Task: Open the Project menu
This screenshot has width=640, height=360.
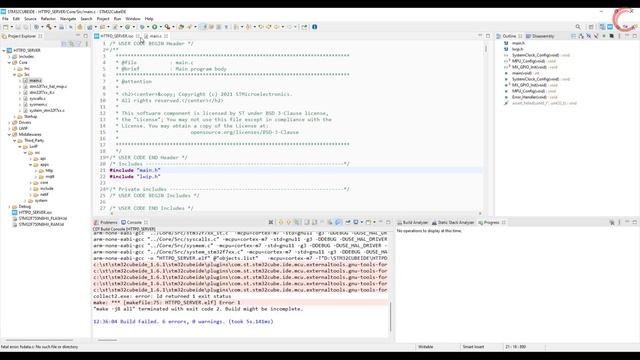Action: [103, 19]
